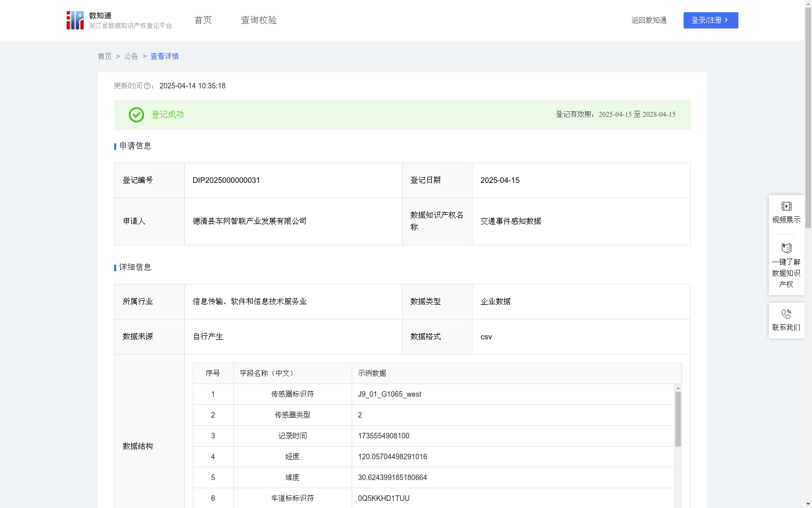Screen dimensions: 812x508
Task: Select the 查看详情 breadcrumb entry
Action: pos(164,56)
